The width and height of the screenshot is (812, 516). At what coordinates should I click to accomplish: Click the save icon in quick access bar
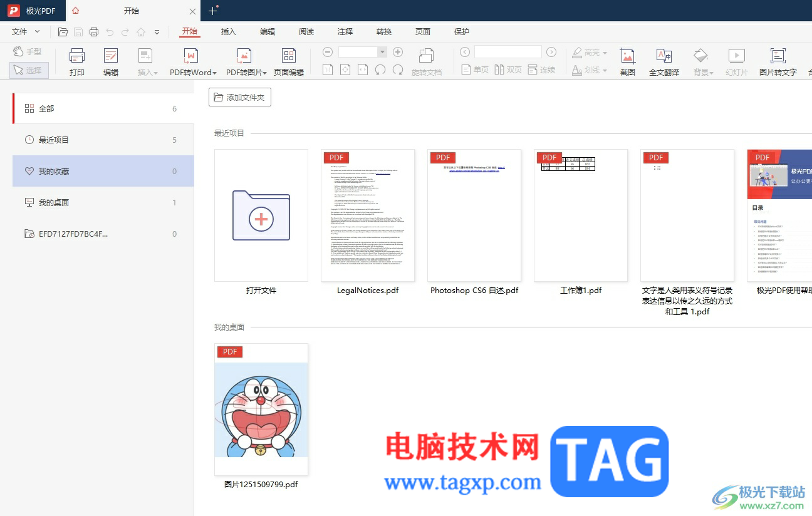78,32
